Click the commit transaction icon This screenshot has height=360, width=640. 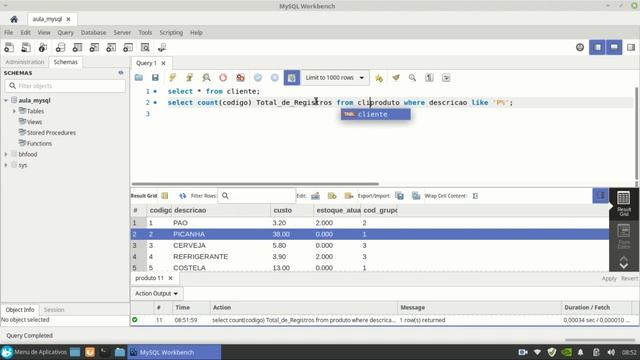click(258, 78)
